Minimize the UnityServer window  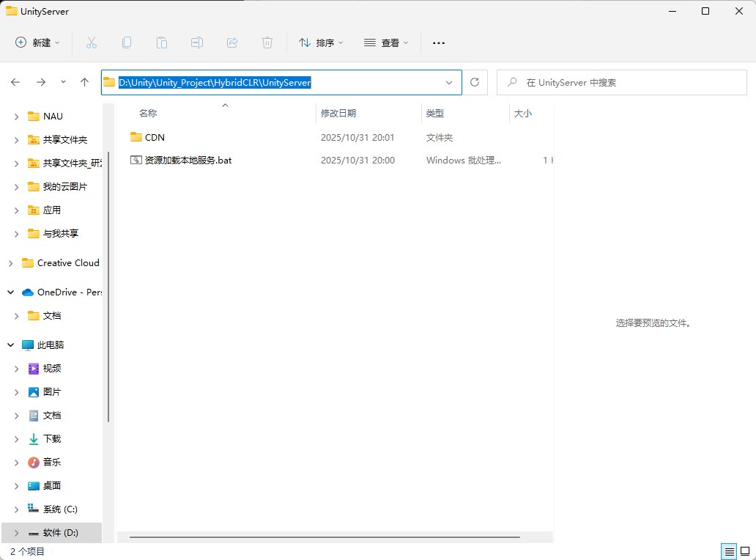tap(672, 11)
